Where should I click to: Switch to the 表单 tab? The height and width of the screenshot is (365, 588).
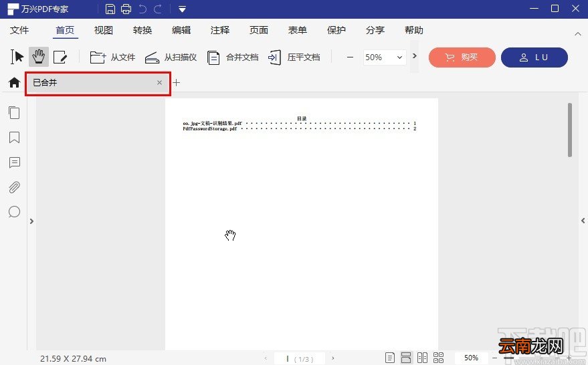coord(298,30)
